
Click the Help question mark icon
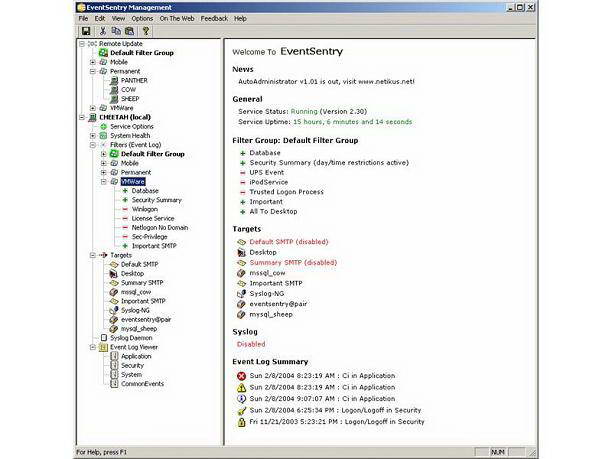click(146, 31)
